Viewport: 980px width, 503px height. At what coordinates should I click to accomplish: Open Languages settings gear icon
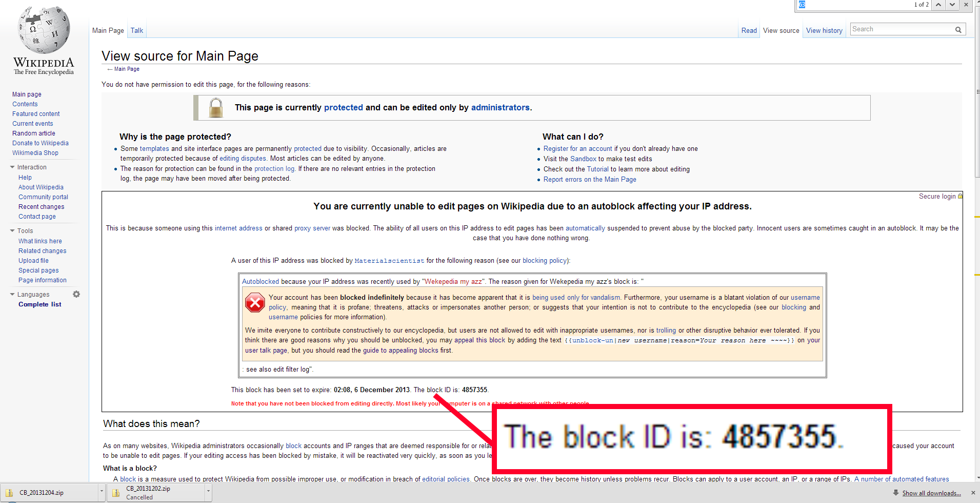(76, 294)
